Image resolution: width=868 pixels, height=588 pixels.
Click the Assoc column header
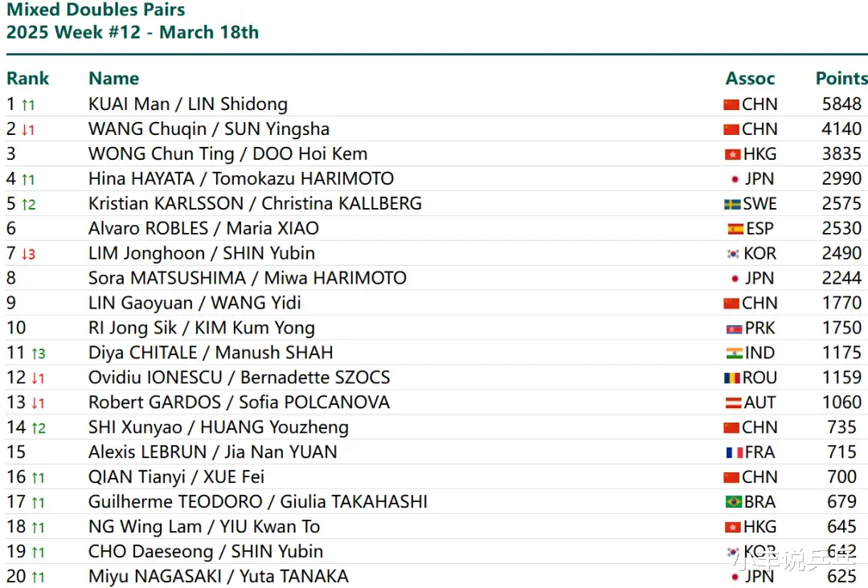pyautogui.click(x=750, y=79)
